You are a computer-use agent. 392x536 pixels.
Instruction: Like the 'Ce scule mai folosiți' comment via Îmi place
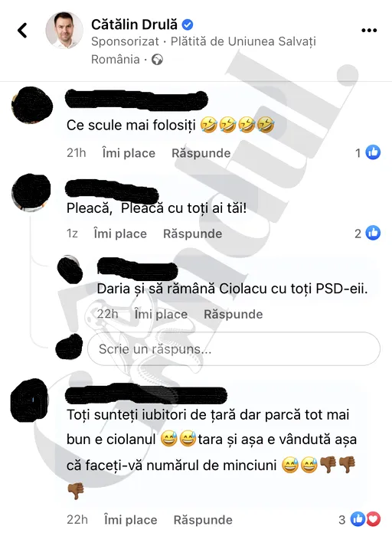coord(129,153)
